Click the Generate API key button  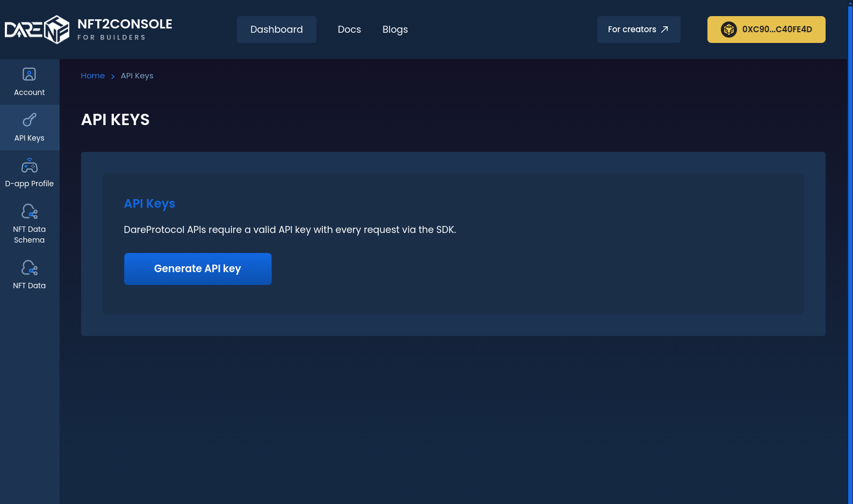(x=198, y=269)
